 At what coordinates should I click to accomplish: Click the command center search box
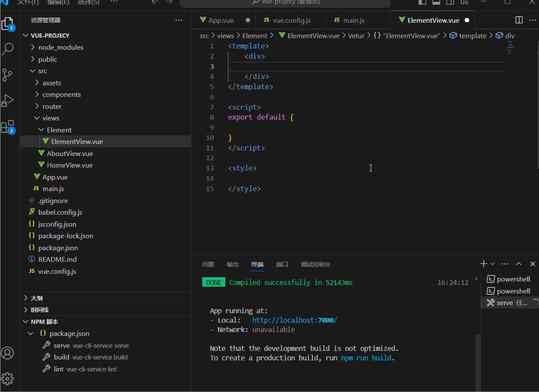coord(285,2)
